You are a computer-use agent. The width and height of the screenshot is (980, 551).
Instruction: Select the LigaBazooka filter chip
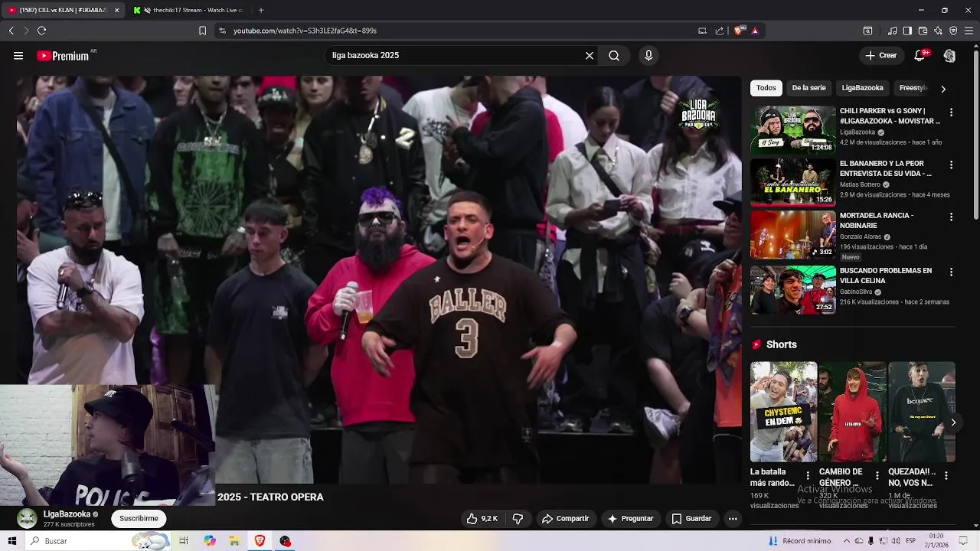click(x=862, y=88)
